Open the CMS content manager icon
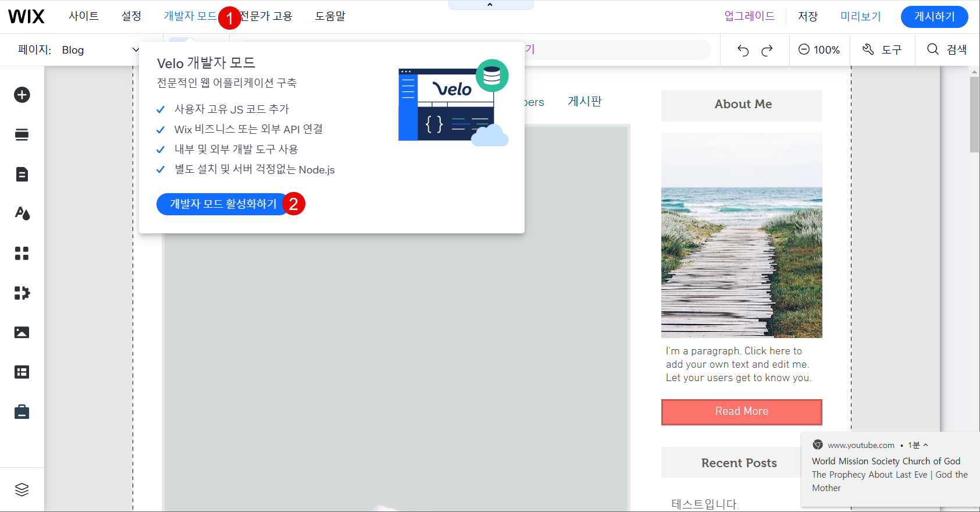This screenshot has height=512, width=980. tap(22, 372)
